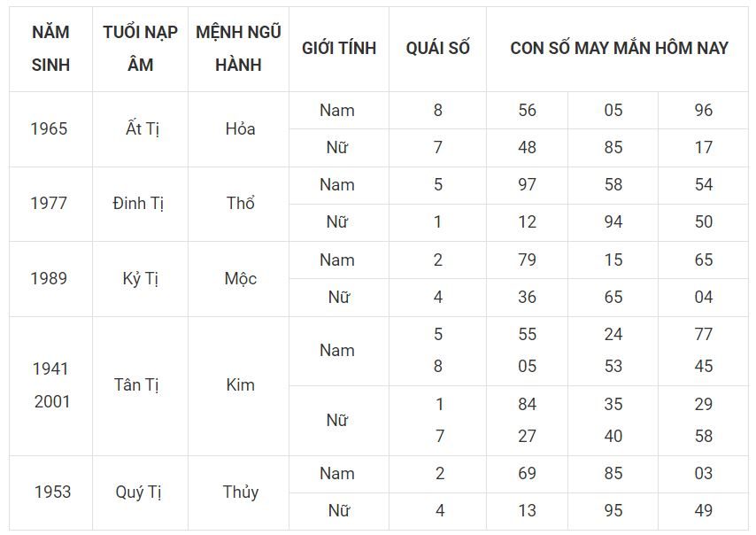
Task: Click the NĂM SINH column header
Action: coord(50,49)
